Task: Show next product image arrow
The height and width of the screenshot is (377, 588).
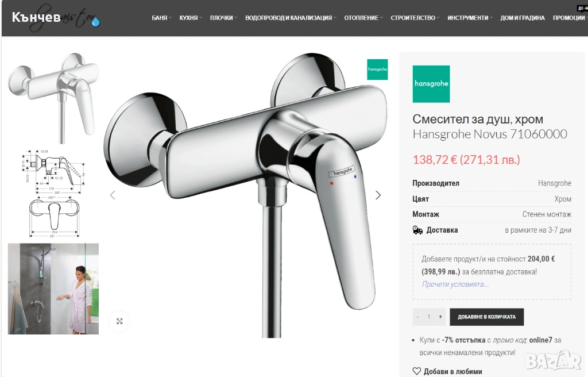Action: click(378, 195)
